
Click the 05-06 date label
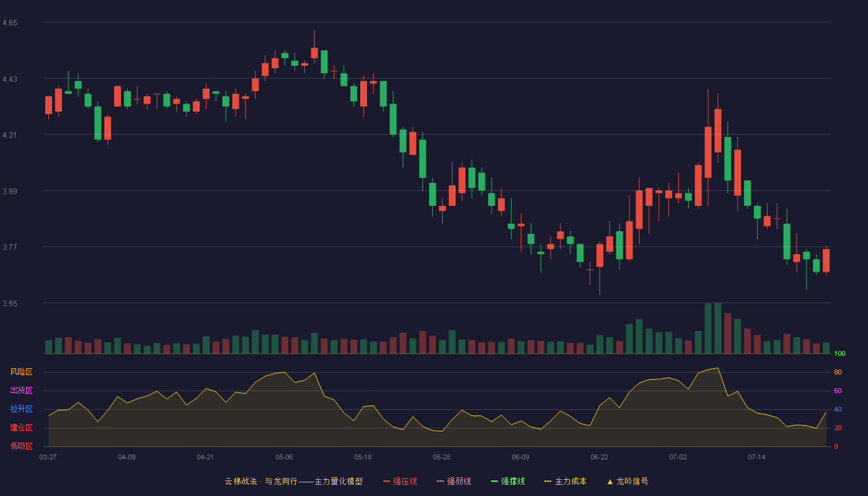284,457
